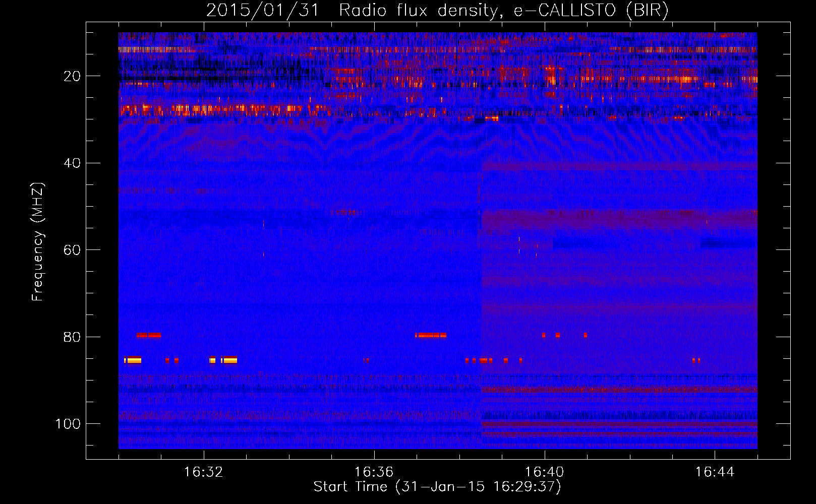This screenshot has width=816, height=504.
Task: Click the '60' frequency tick label
Action: (72, 250)
